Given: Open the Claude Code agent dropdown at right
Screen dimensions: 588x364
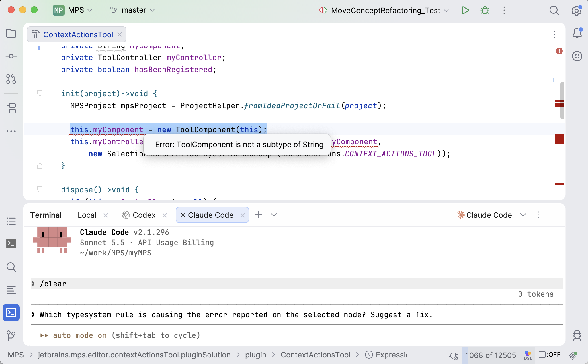Looking at the screenshot, I should pos(491,215).
